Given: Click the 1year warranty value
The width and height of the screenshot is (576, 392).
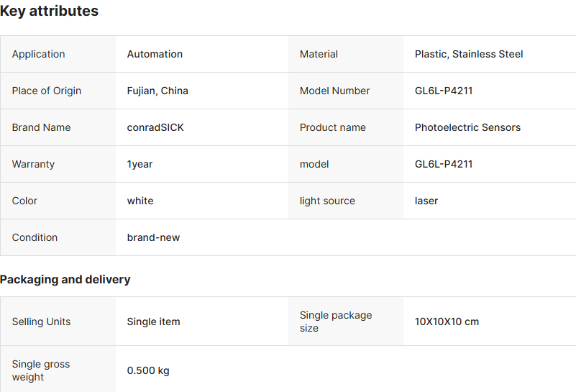Looking at the screenshot, I should [140, 164].
